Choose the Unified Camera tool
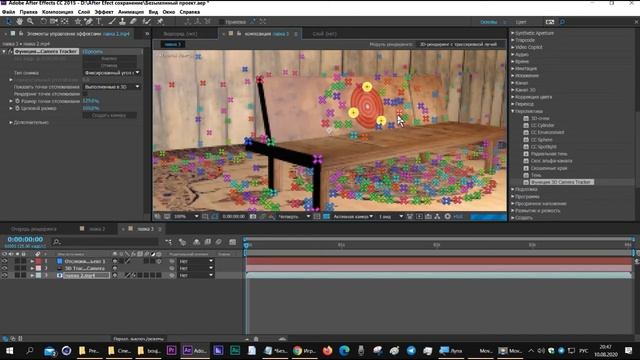This screenshot has width=640, height=360. coord(54,21)
